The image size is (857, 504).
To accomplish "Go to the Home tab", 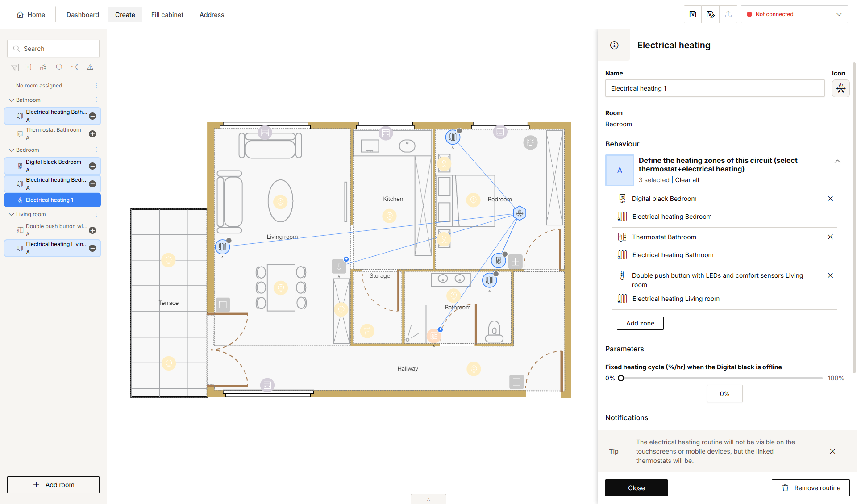I will point(31,15).
